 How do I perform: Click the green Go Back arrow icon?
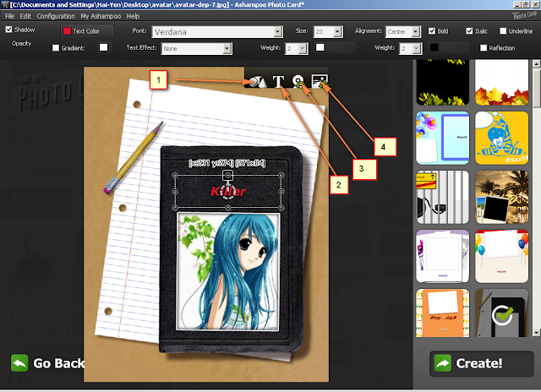click(x=19, y=363)
